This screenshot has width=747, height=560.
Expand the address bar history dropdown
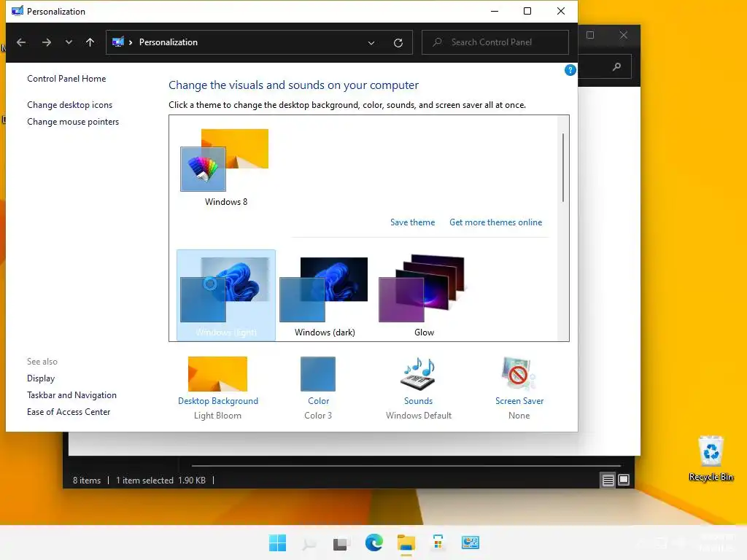[x=371, y=43]
